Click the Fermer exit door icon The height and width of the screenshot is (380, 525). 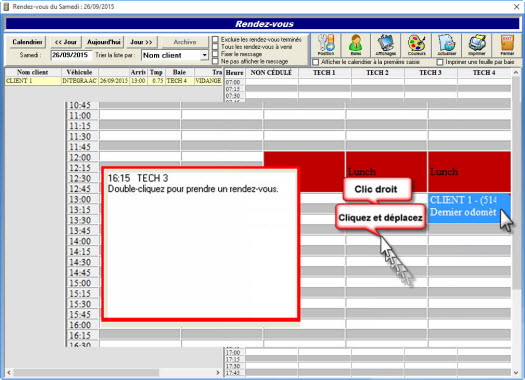point(507,45)
